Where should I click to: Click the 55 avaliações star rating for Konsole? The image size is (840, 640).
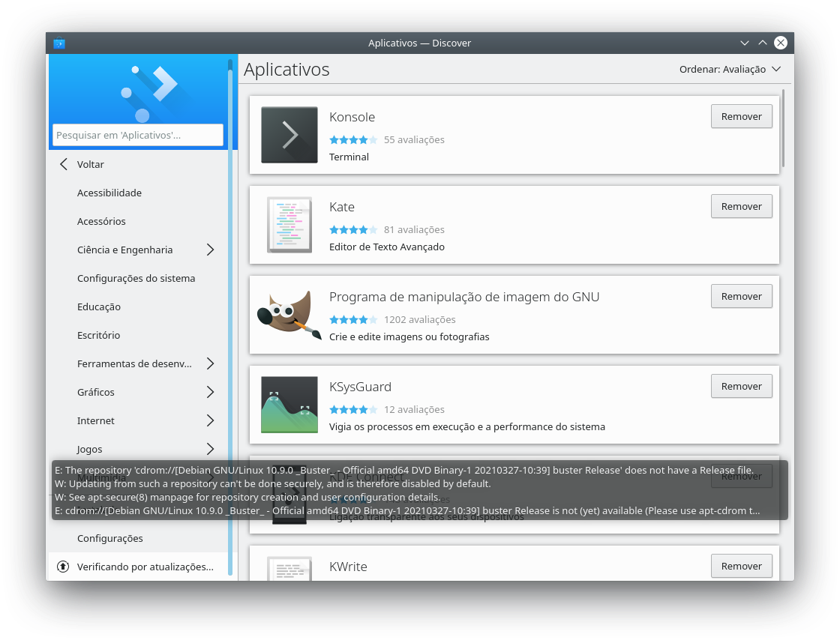point(353,139)
